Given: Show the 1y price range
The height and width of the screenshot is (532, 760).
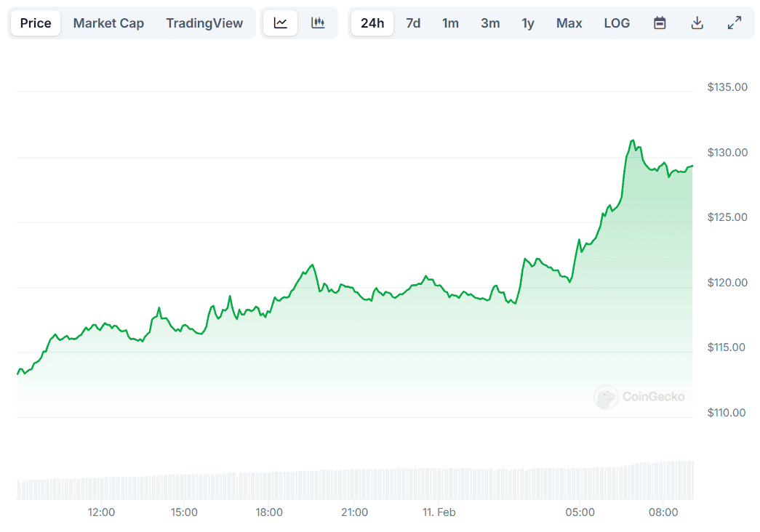Looking at the screenshot, I should click(x=528, y=23).
